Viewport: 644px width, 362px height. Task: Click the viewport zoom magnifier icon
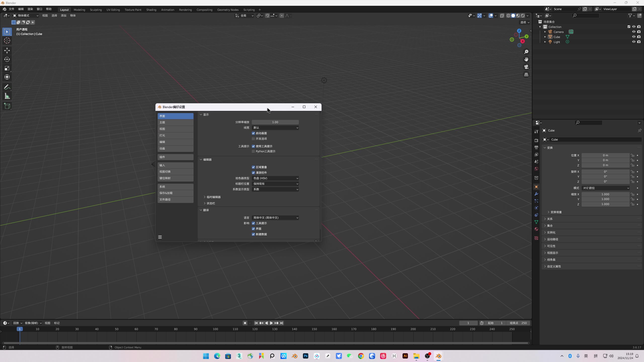(526, 52)
